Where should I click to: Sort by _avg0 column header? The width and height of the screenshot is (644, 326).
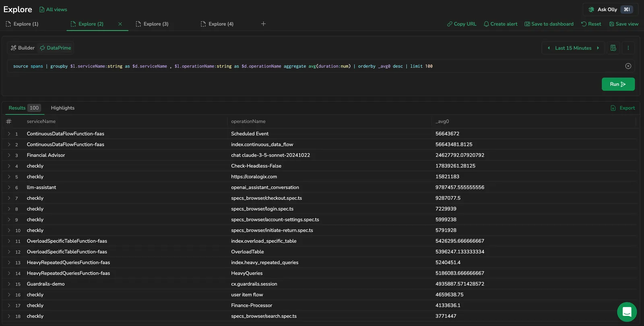click(442, 121)
